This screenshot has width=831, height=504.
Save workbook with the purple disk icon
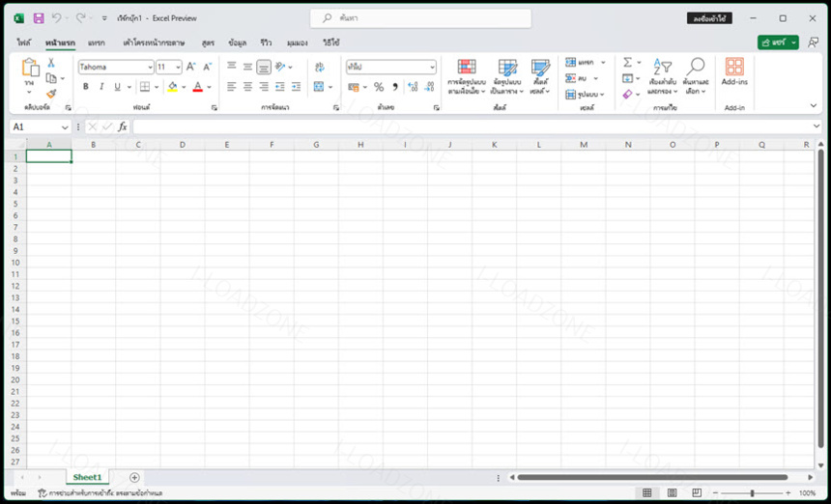39,18
